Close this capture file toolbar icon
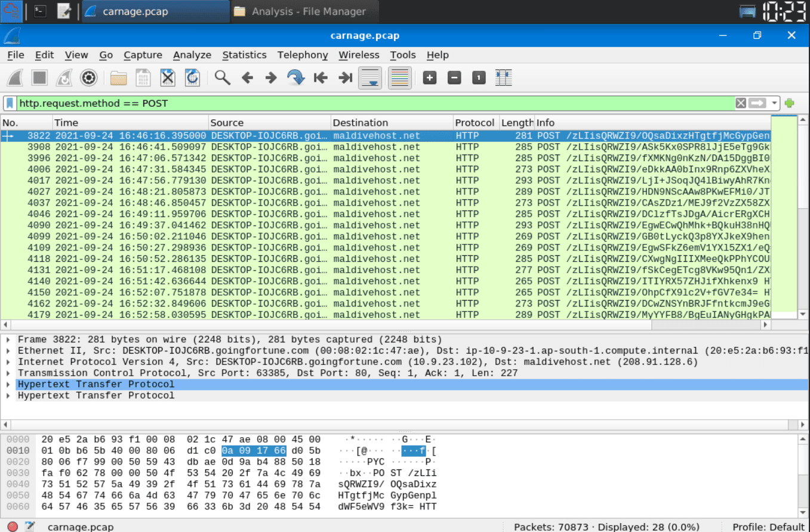Screen dimensions: 810x532 168,78
